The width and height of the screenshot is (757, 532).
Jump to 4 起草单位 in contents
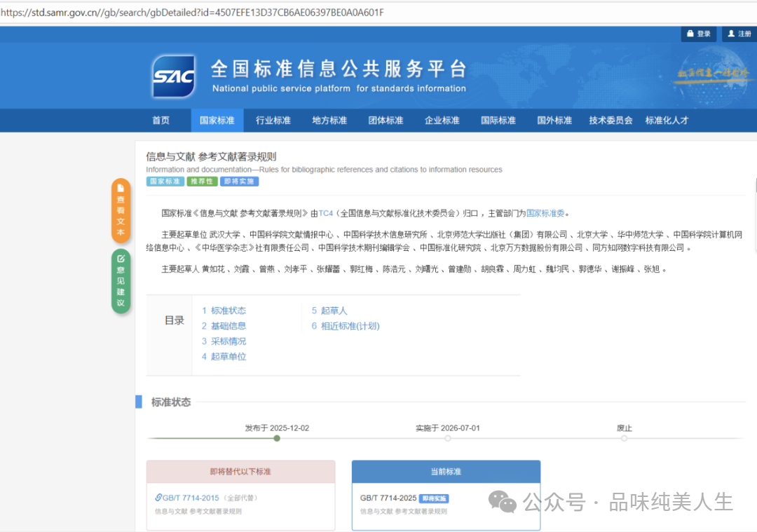click(x=224, y=357)
